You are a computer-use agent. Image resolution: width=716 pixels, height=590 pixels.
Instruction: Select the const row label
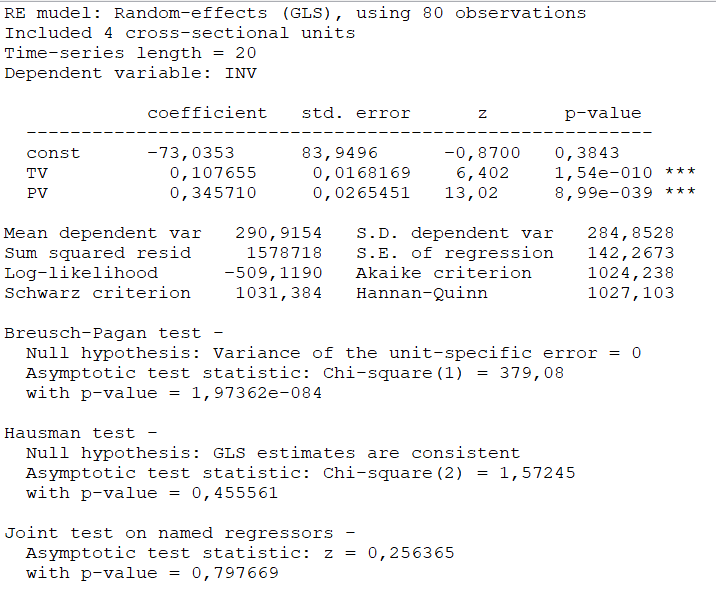coord(53,153)
